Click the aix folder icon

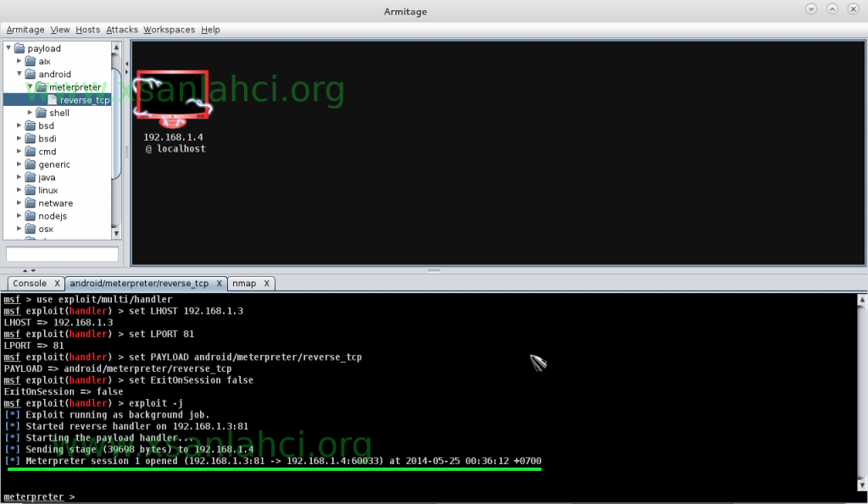pyautogui.click(x=31, y=61)
